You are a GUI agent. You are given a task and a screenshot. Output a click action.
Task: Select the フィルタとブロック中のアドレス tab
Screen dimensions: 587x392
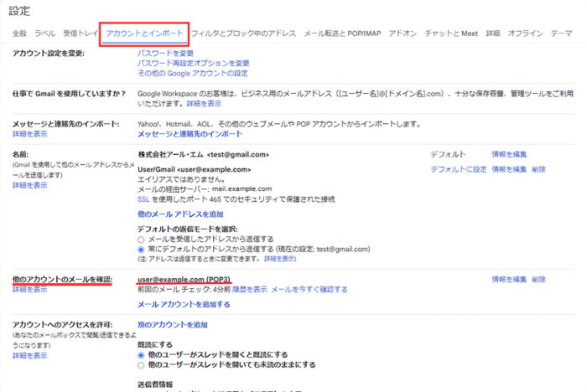coord(243,34)
